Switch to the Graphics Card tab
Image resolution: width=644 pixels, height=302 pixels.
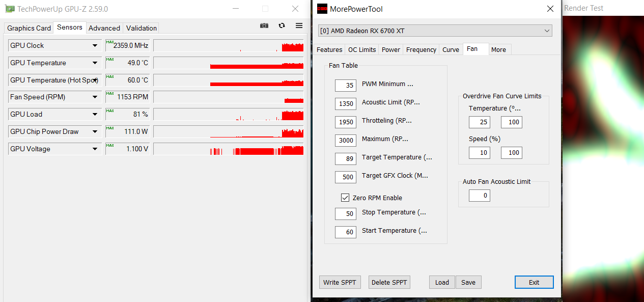point(29,28)
